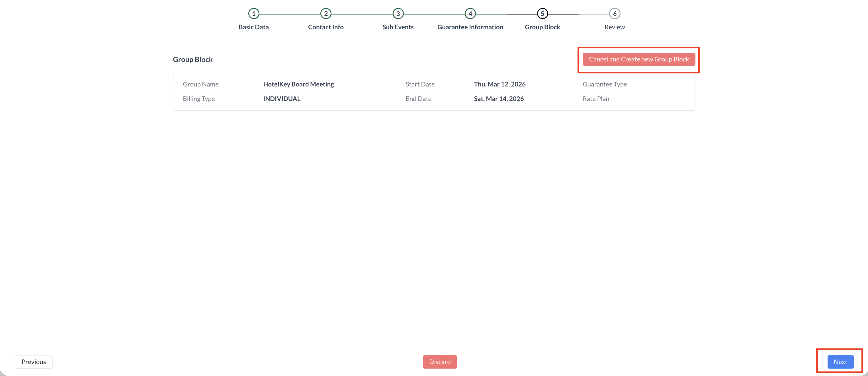Image resolution: width=868 pixels, height=376 pixels.
Task: Go to Basic Data step label
Action: coord(253,27)
